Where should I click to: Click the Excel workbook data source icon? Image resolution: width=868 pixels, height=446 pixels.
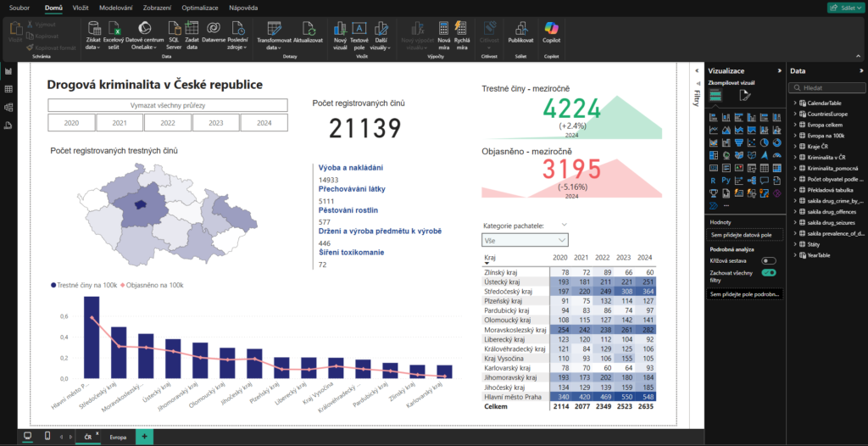114,33
